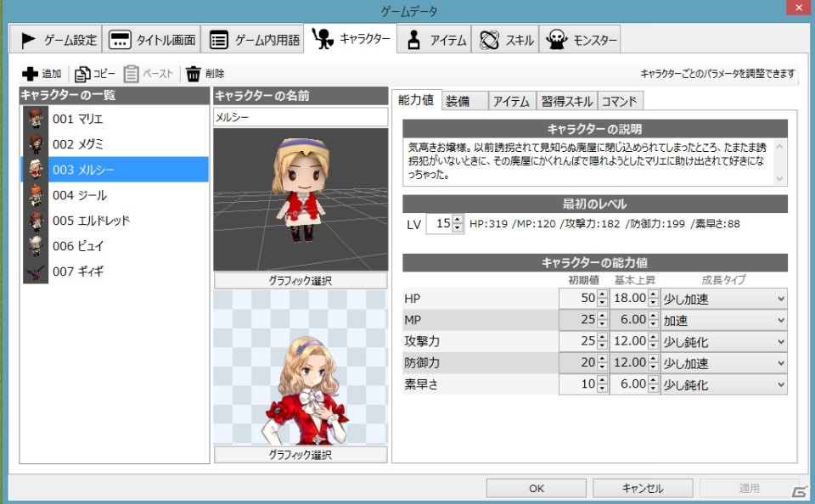The image size is (815, 504).
Task: Open the 防御力 growth type dropdown
Action: [723, 362]
